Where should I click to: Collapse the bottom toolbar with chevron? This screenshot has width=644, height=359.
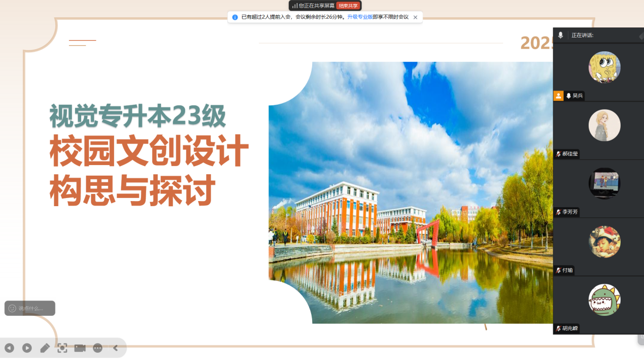115,348
